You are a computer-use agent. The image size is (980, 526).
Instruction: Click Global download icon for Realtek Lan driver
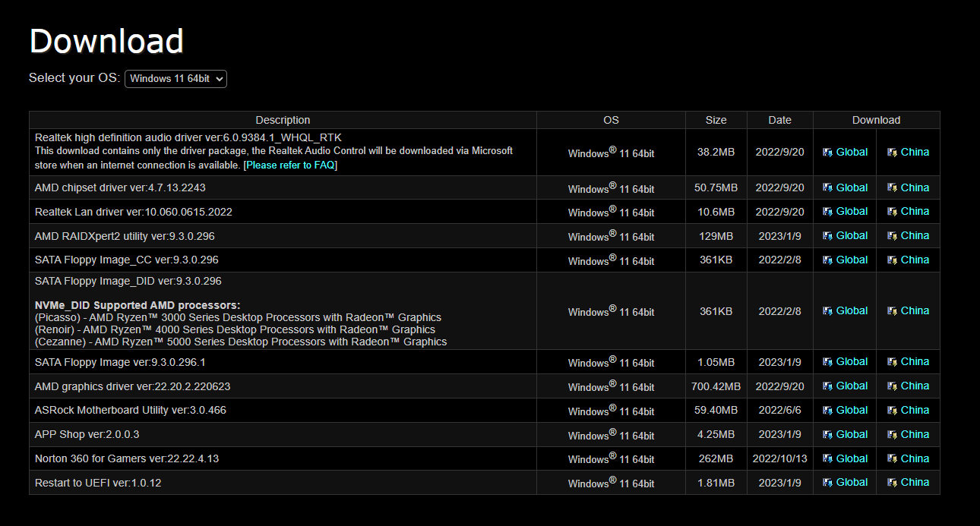point(827,211)
